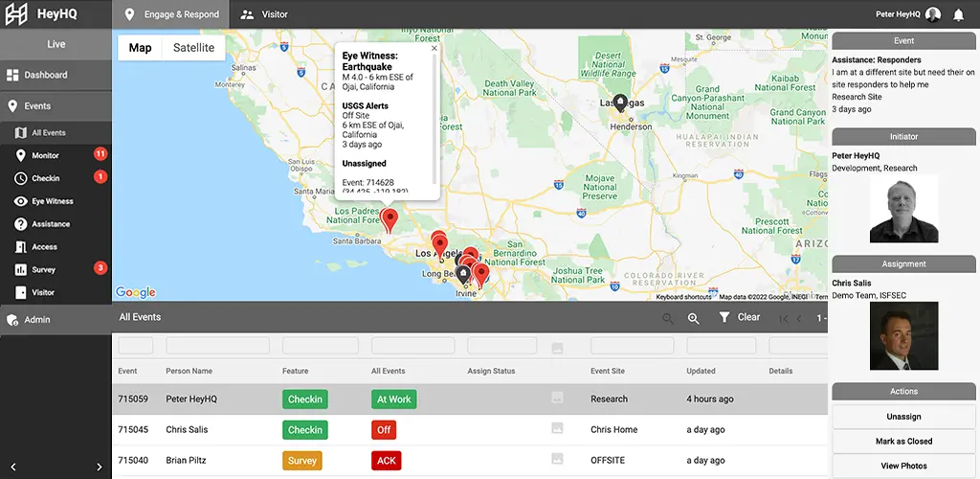Select event 715059 row
This screenshot has width=980, height=479.
(x=470, y=399)
